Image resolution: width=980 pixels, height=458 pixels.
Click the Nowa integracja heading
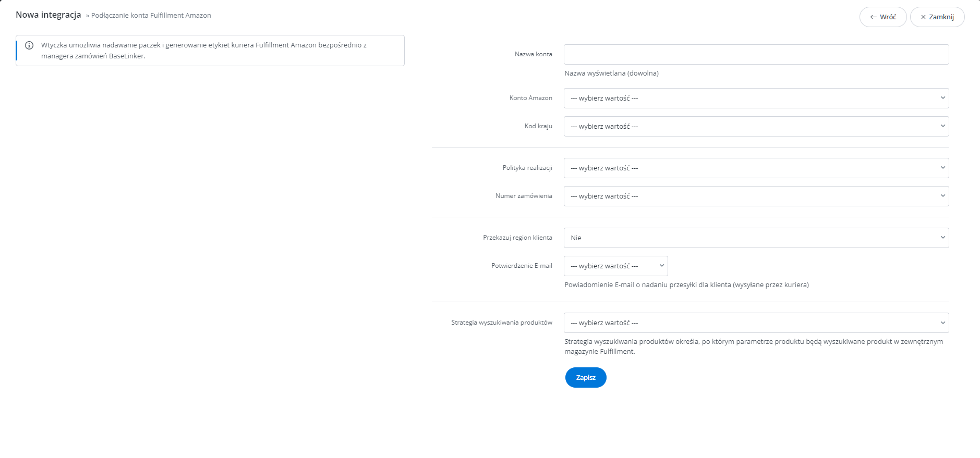(x=49, y=15)
